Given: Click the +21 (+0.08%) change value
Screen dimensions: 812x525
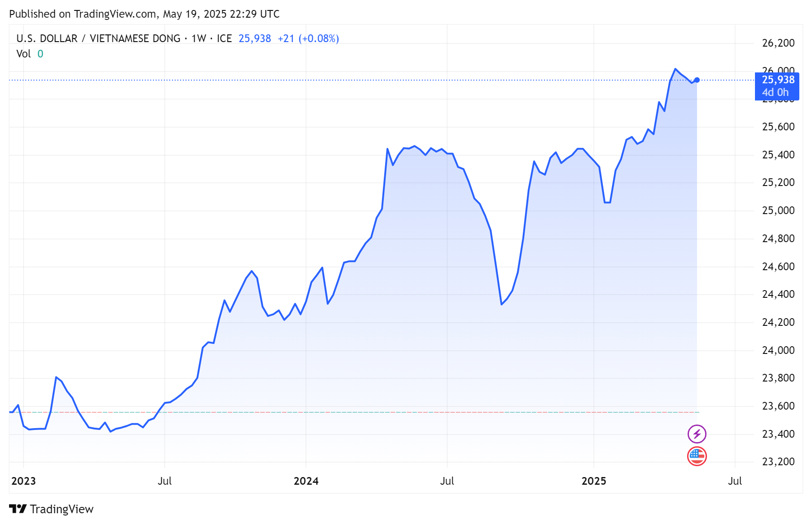Looking at the screenshot, I should [x=308, y=38].
